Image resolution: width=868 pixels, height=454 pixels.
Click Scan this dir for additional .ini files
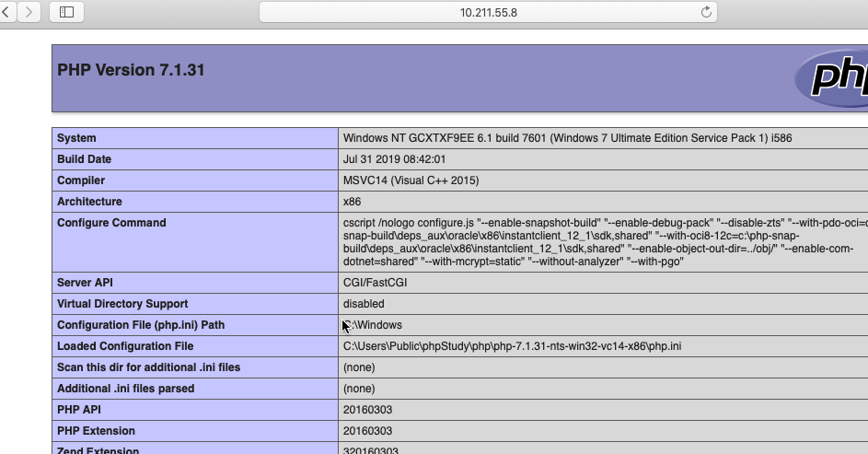click(148, 367)
